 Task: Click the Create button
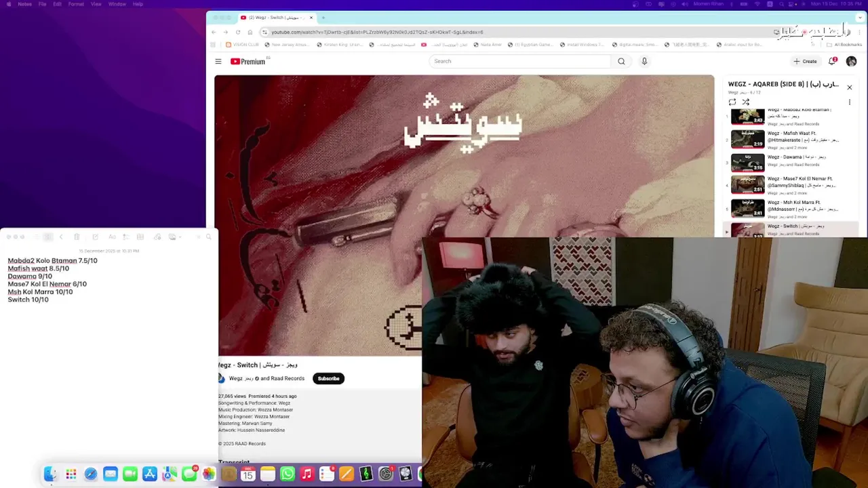[x=806, y=61]
